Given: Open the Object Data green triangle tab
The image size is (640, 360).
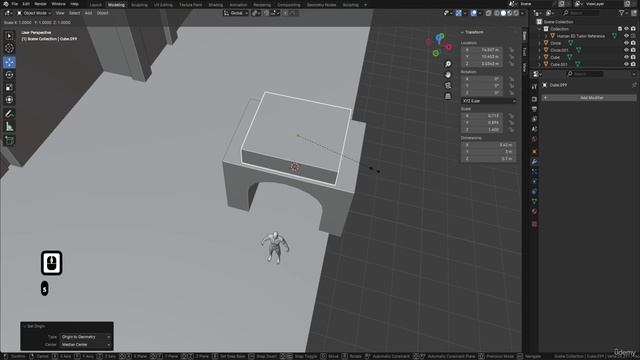Looking at the screenshot, I should 534,201.
